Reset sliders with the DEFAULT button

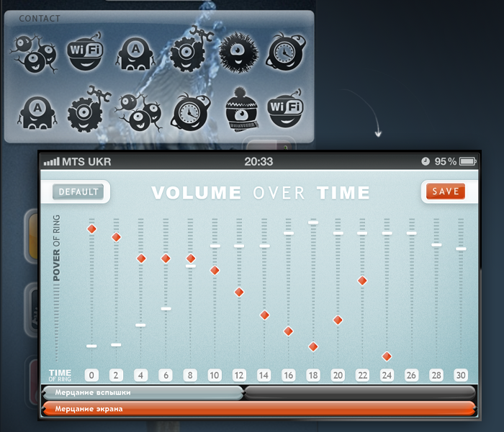(78, 192)
